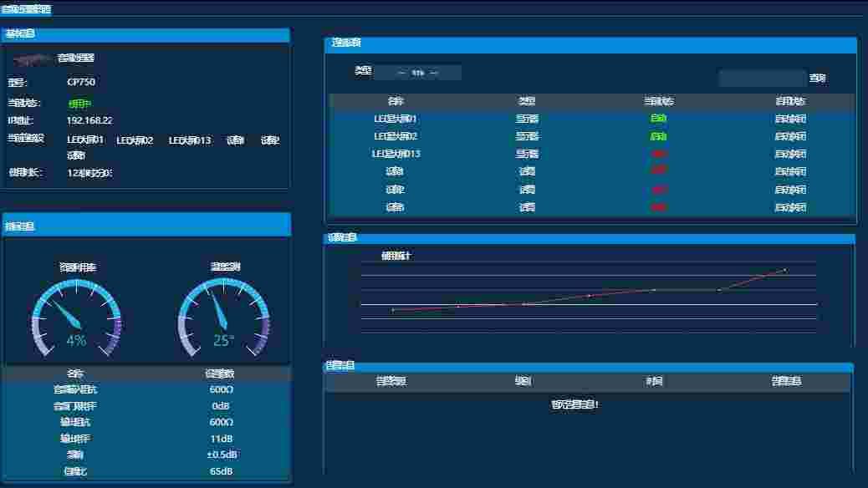This screenshot has height=488, width=868.
Task: Click LED大屏013 tag in basic info panel
Action: pyautogui.click(x=190, y=140)
